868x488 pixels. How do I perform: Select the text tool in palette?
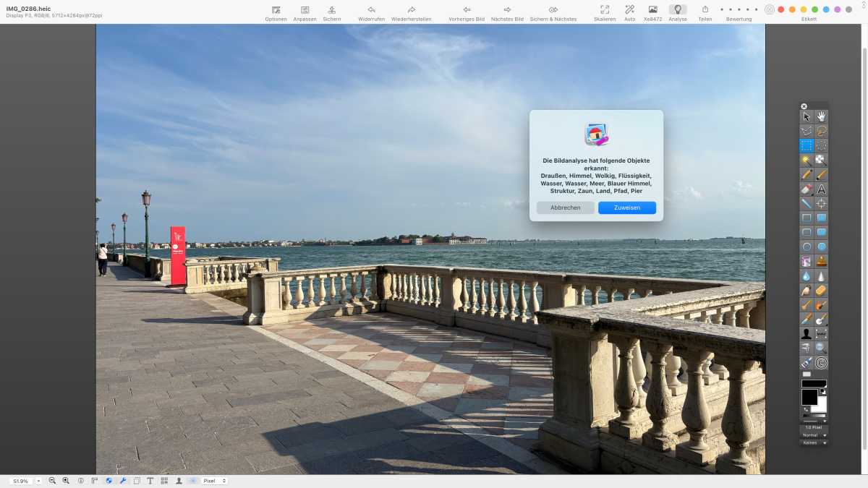822,189
